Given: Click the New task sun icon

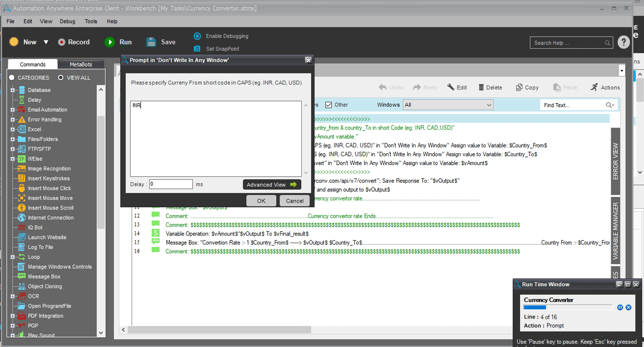Looking at the screenshot, I should [x=14, y=42].
